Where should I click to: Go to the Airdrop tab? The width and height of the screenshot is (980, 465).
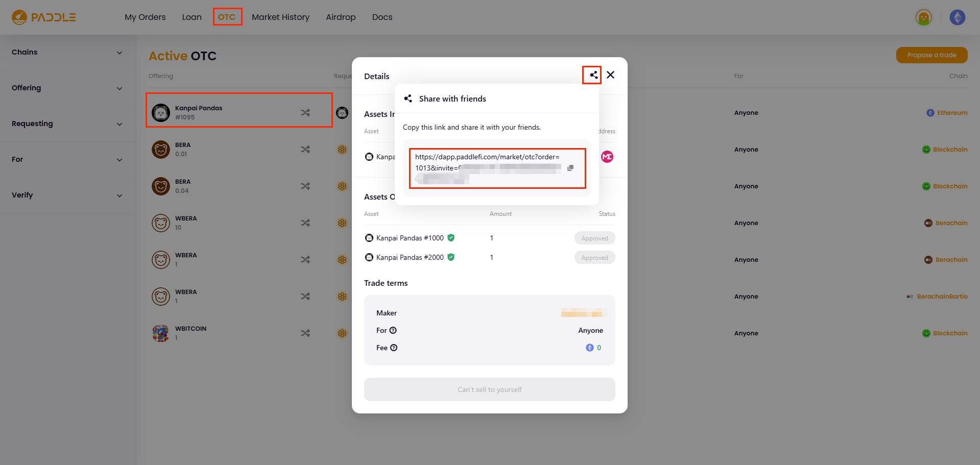(x=341, y=17)
